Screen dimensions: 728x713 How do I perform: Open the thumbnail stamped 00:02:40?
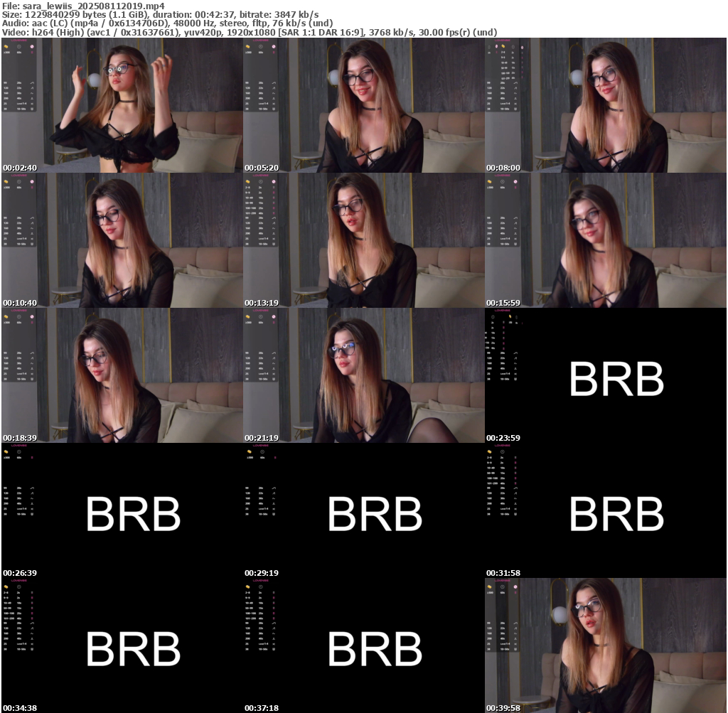point(122,105)
